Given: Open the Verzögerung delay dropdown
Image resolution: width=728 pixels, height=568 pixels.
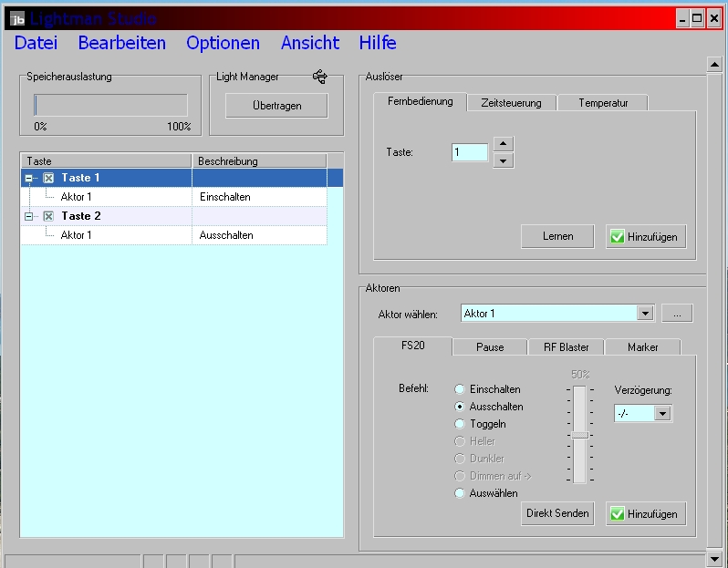Looking at the screenshot, I should point(662,413).
